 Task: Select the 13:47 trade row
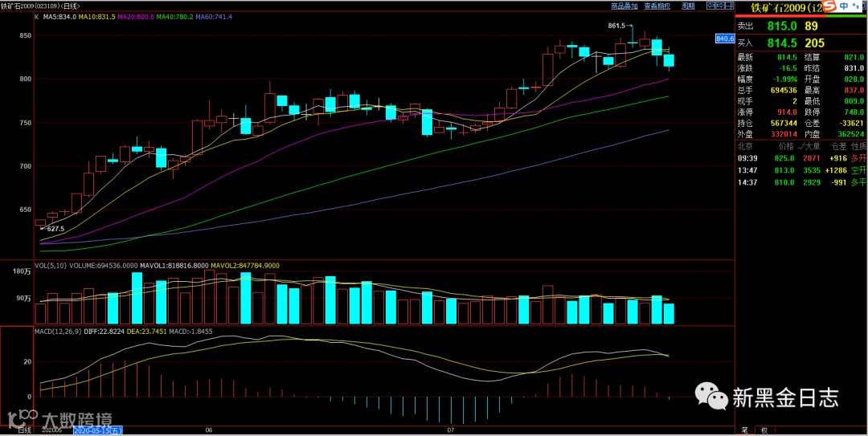coord(801,170)
